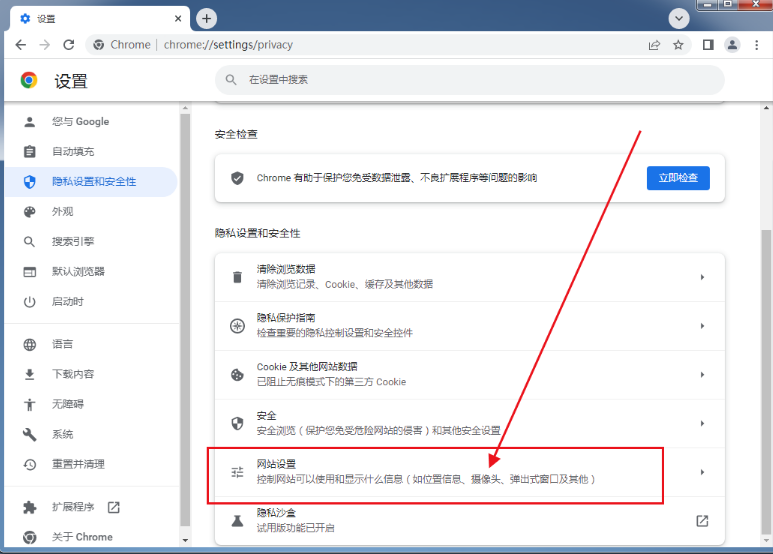
Task: Expand arrow on 隐私保护指南 row
Action: (x=702, y=326)
